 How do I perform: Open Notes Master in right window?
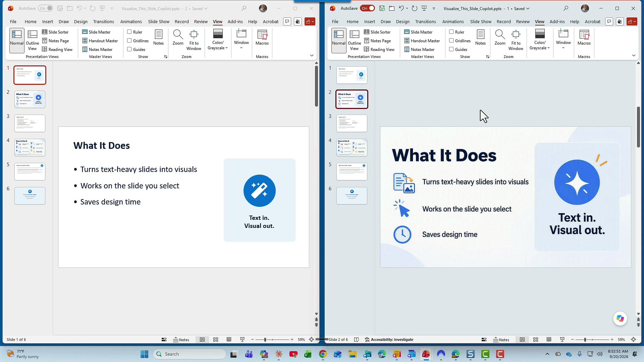[419, 49]
